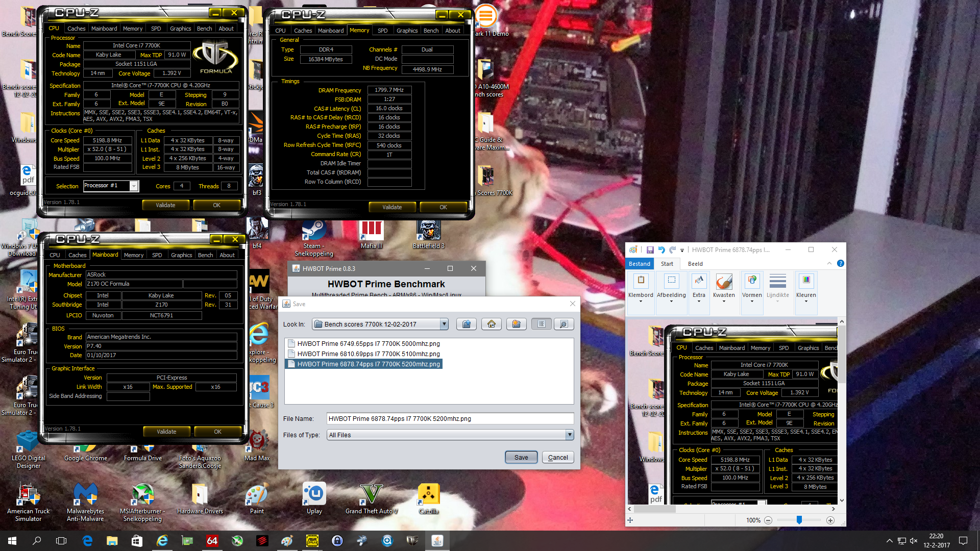The width and height of the screenshot is (980, 551).
Task: Click the Redo arrow in Paint's title bar
Action: tap(673, 250)
